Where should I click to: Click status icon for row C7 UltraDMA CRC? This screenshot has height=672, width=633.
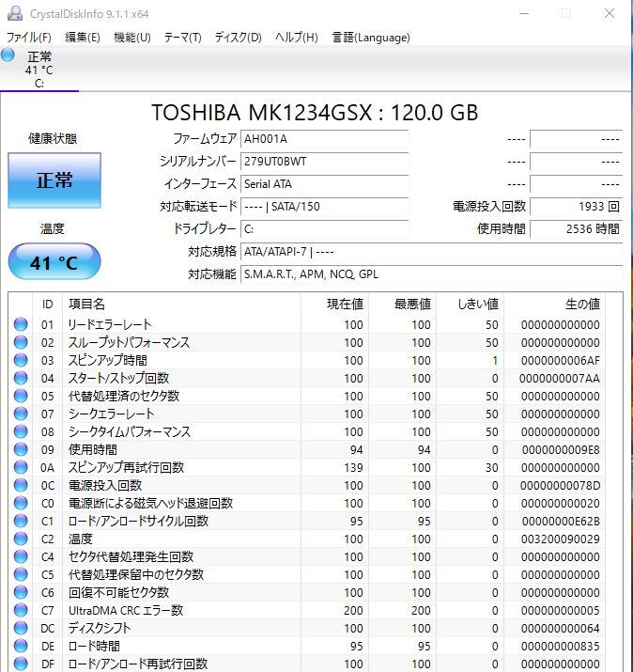point(21,610)
